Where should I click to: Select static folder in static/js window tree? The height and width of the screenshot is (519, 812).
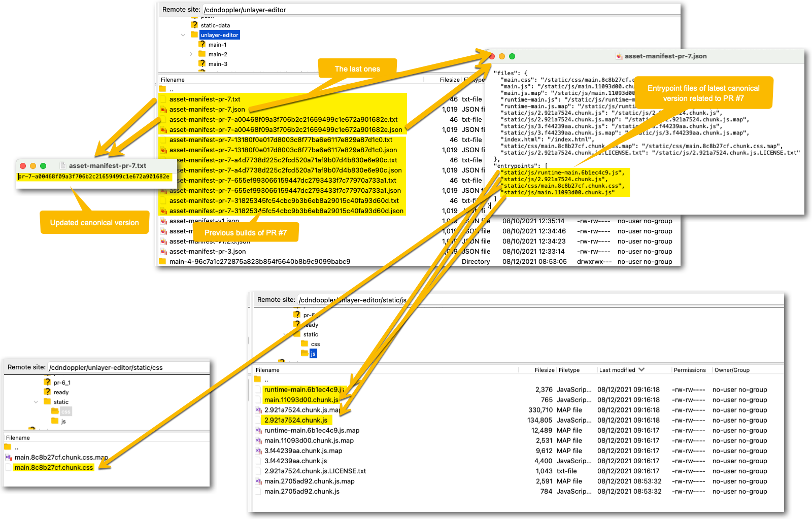click(x=311, y=334)
